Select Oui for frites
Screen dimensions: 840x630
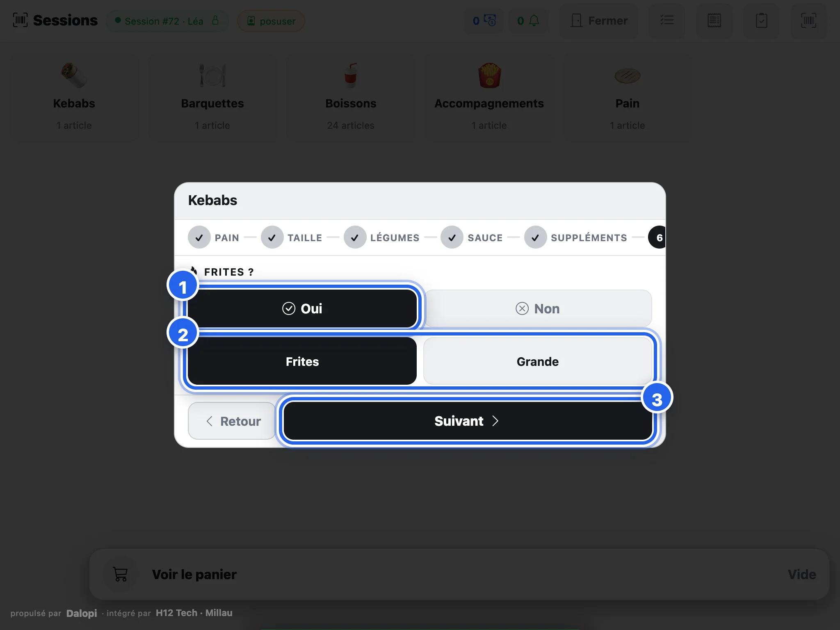(x=302, y=308)
